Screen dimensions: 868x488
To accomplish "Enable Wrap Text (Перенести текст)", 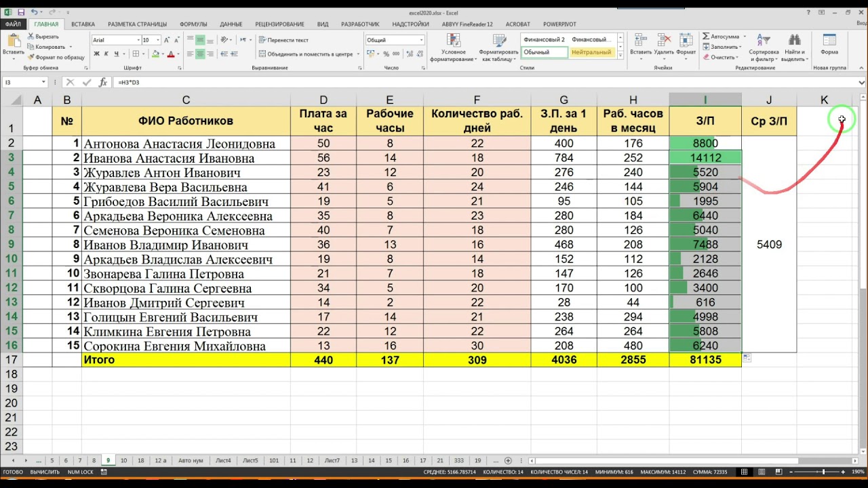I will click(283, 40).
